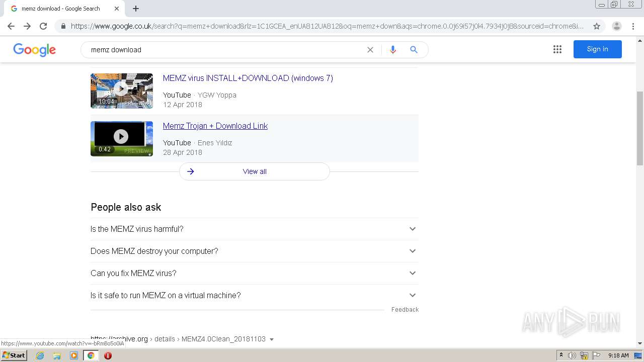Image resolution: width=644 pixels, height=362 pixels.
Task: Click the Show desktop button
Action: click(x=638, y=355)
